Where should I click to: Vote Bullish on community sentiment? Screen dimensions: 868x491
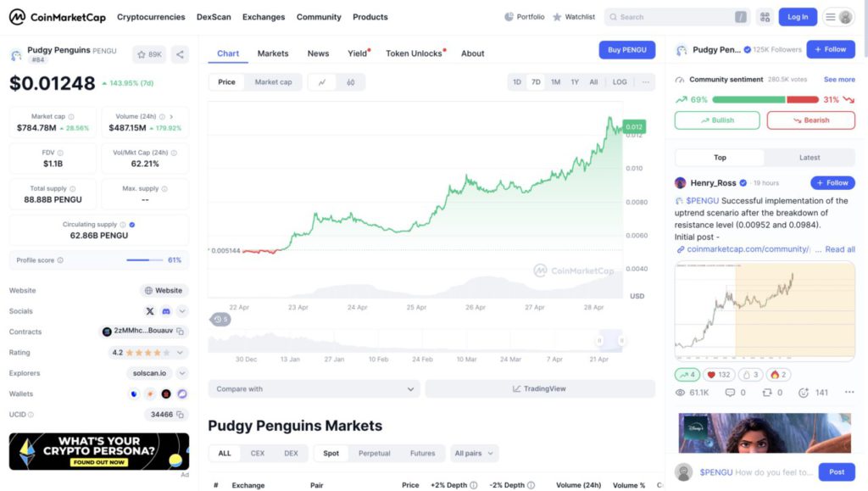(x=717, y=120)
